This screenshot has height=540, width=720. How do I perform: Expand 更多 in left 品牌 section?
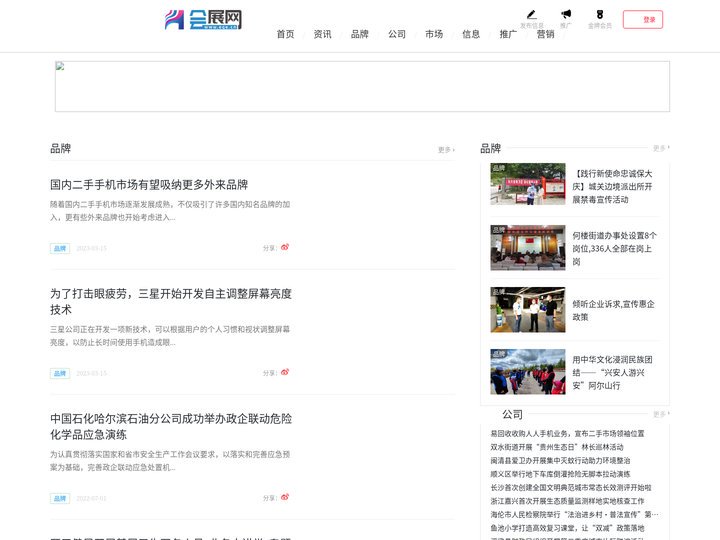(446, 150)
